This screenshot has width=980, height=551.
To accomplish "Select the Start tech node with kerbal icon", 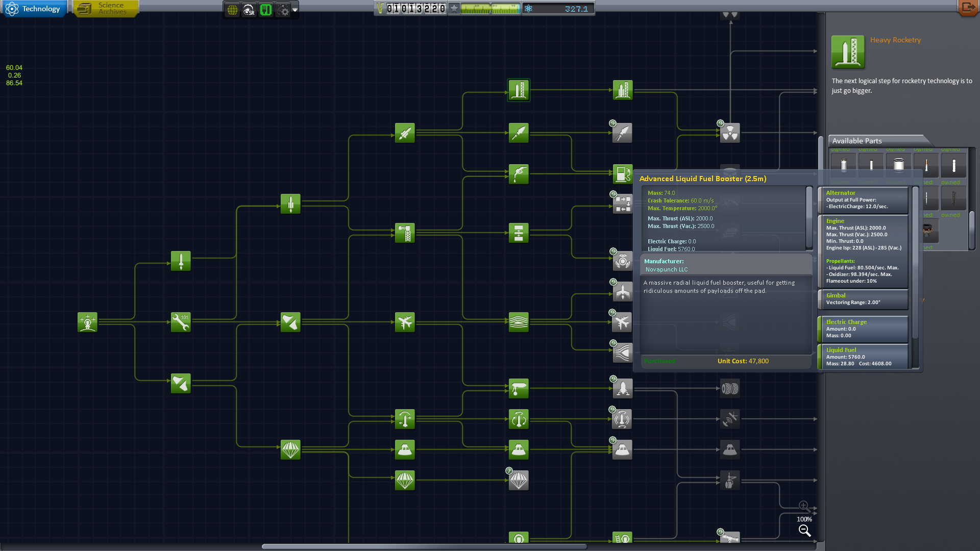I will pos(87,322).
